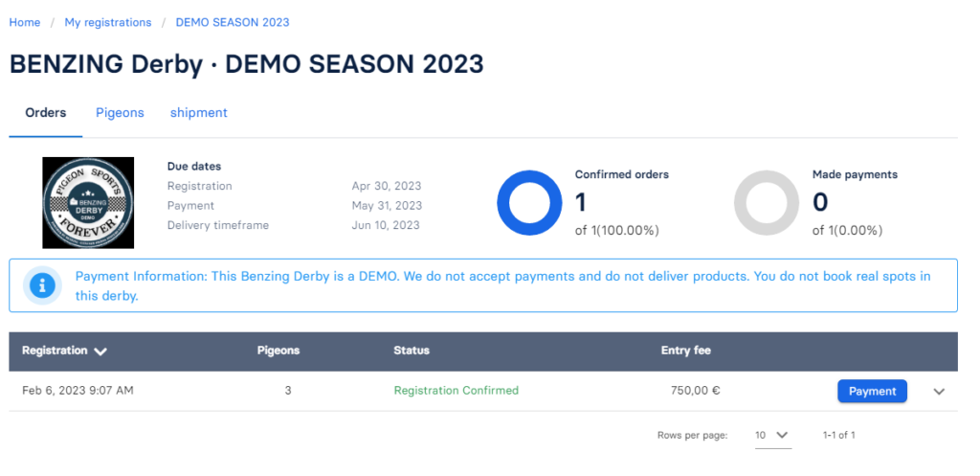Click the blue Confirmed orders donut chart
The height and width of the screenshot is (476, 980).
click(529, 202)
